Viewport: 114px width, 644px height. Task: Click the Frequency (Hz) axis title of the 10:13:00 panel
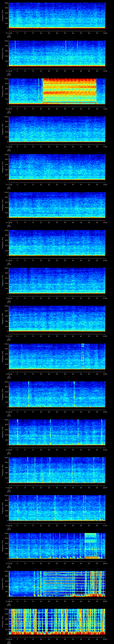3,16
